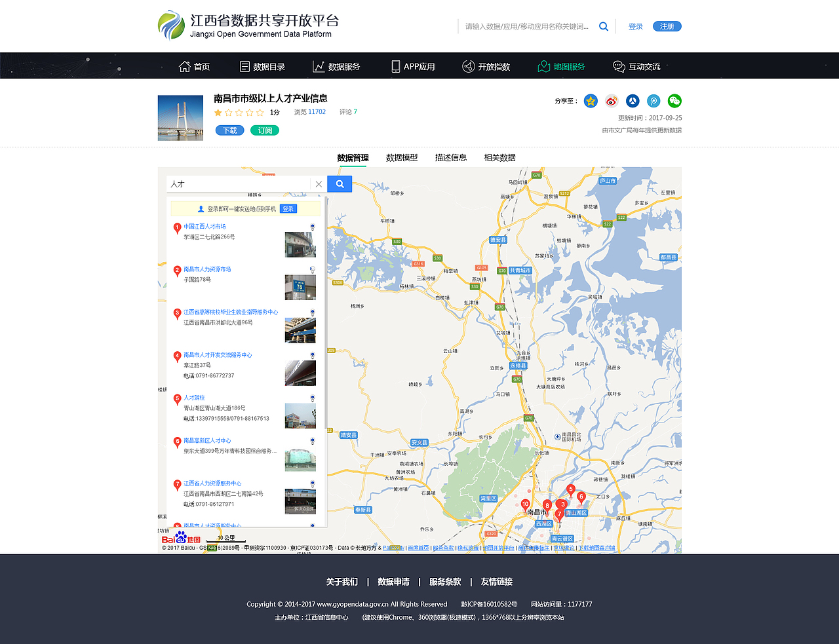Click the green 订阅 button
Screen dimensions: 839x644
265,130
